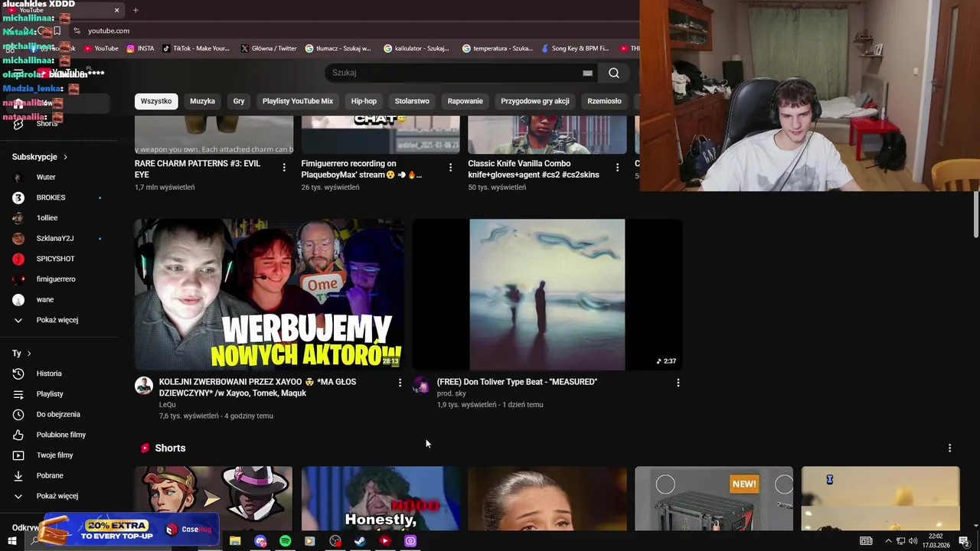Open the 'Główna / Twitter' bookmark
The height and width of the screenshot is (551, 980).
click(x=269, y=48)
